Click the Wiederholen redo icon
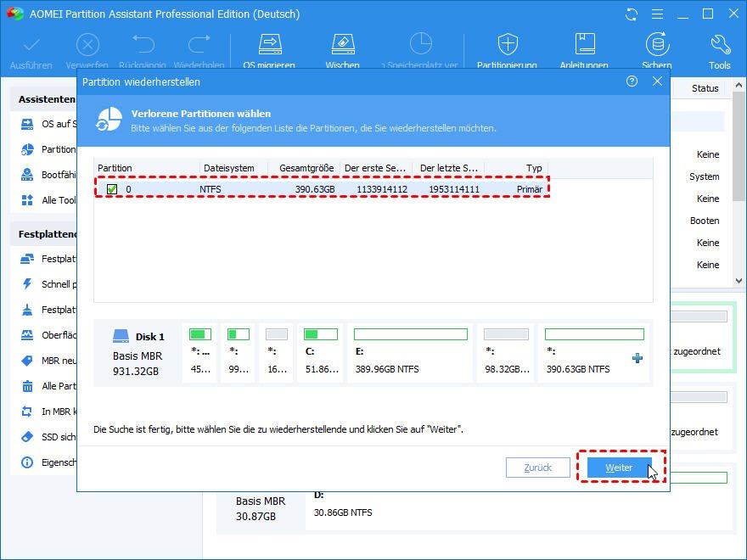747x560 pixels. coord(199,44)
